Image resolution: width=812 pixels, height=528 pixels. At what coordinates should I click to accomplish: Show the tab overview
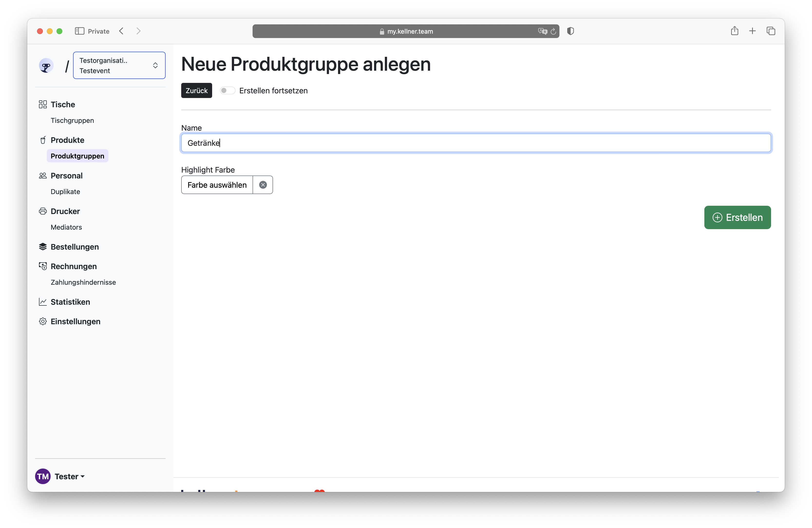pyautogui.click(x=771, y=31)
